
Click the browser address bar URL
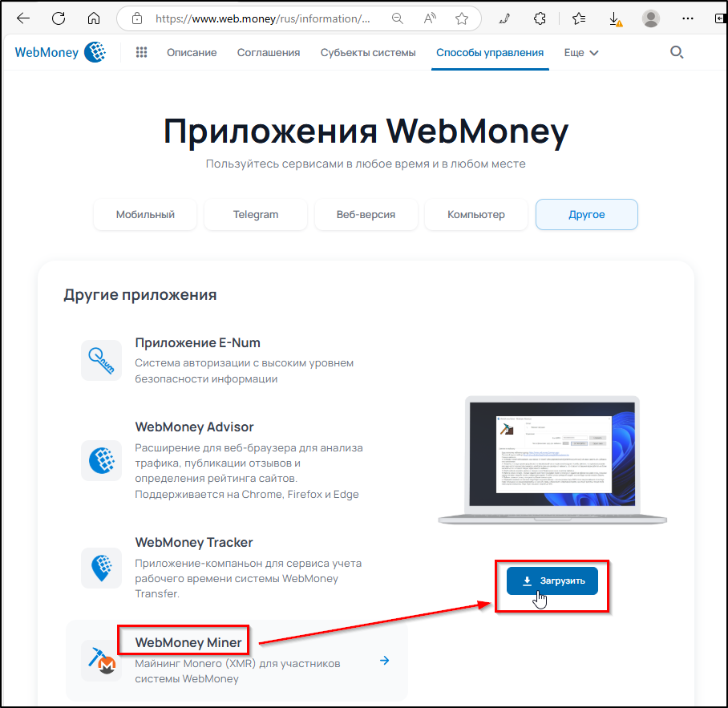point(262,18)
